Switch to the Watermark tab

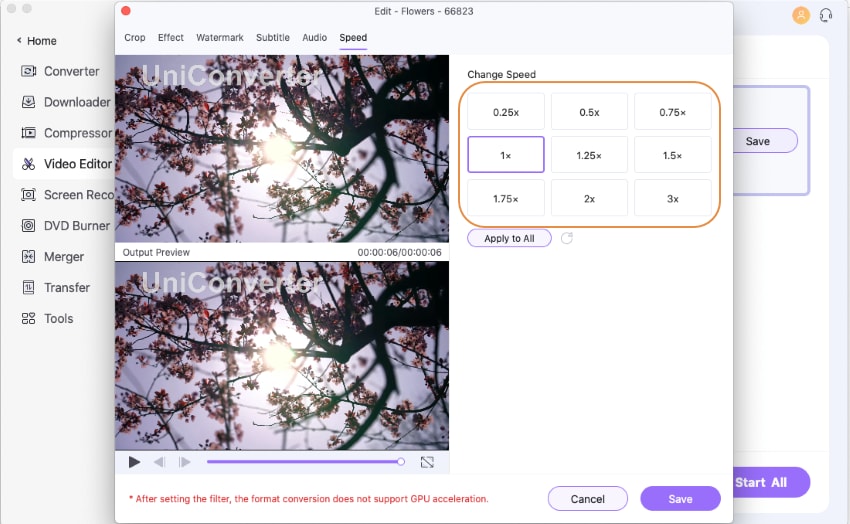220,37
